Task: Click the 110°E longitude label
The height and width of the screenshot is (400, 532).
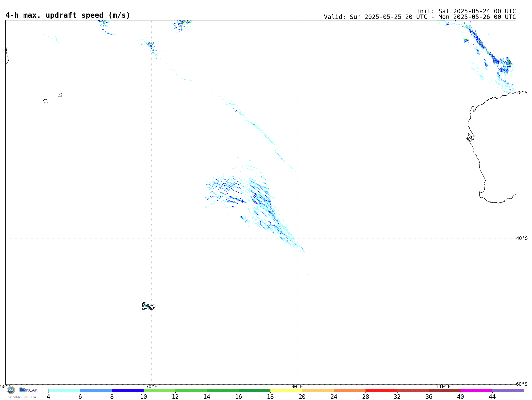Action: pyautogui.click(x=443, y=387)
